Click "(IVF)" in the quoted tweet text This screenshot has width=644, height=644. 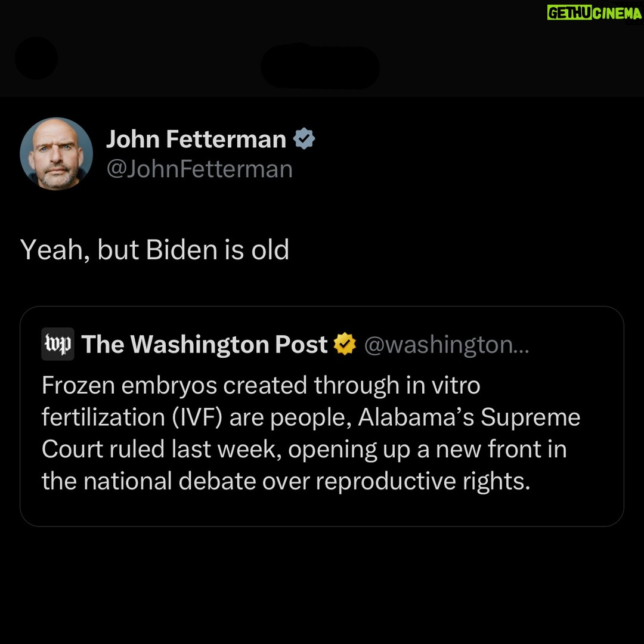point(197,417)
